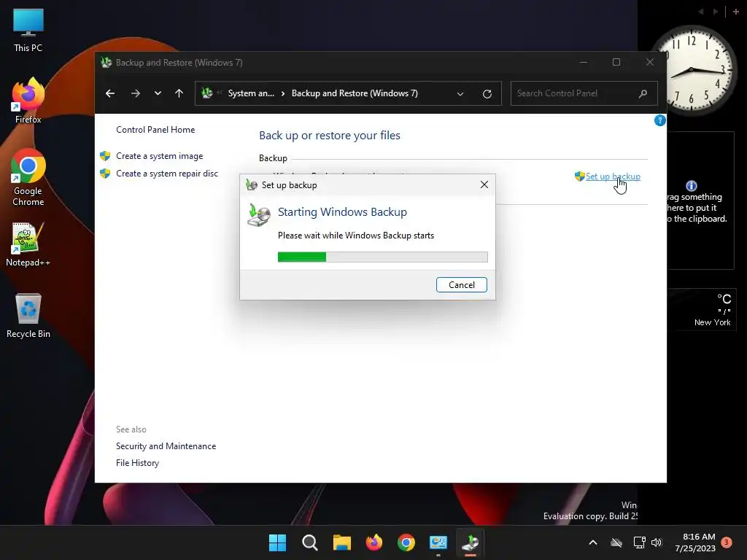The height and width of the screenshot is (560, 747).
Task: Open taskbar Search
Action: click(309, 542)
